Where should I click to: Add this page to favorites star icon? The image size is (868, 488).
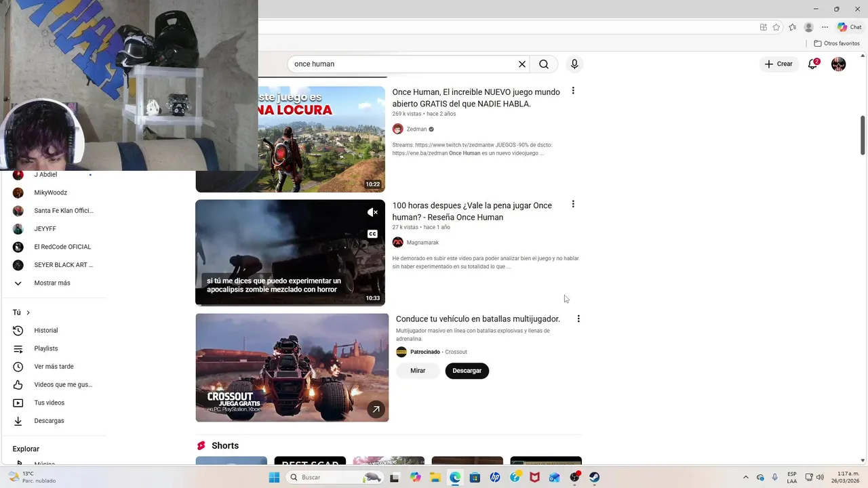[776, 27]
